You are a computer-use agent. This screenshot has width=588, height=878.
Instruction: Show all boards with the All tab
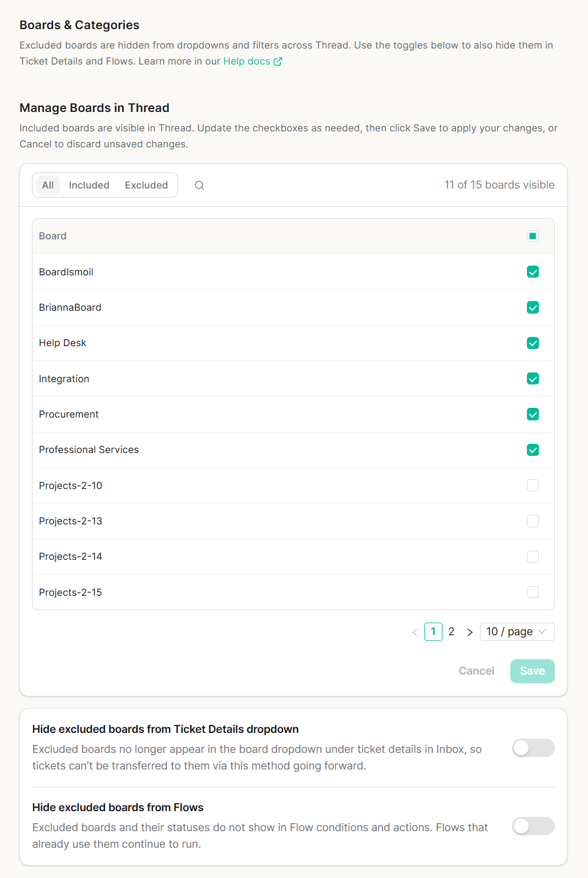click(48, 185)
